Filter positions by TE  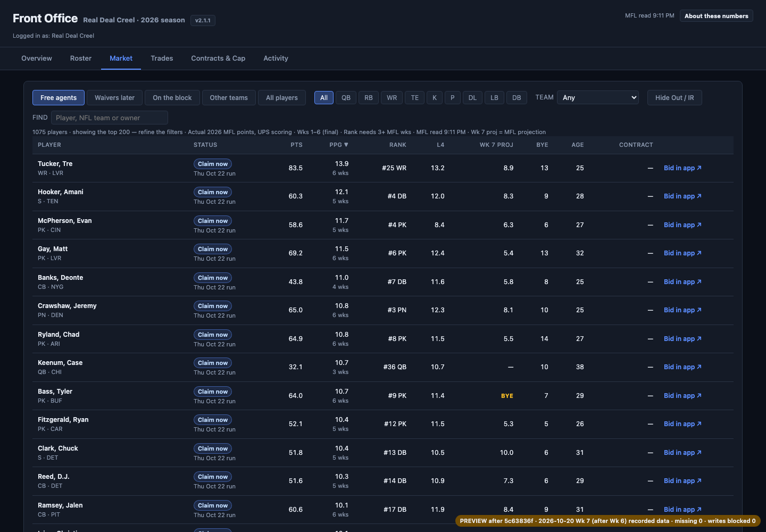pos(415,98)
